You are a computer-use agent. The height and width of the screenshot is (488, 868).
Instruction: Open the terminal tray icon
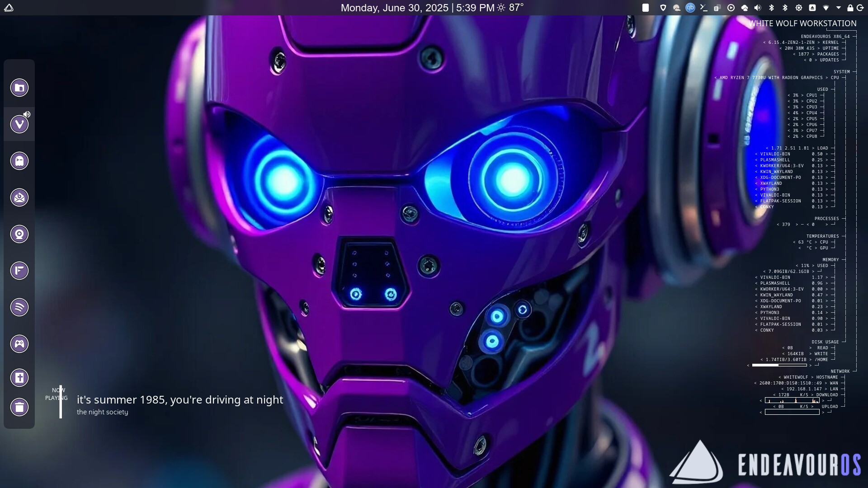pyautogui.click(x=703, y=8)
